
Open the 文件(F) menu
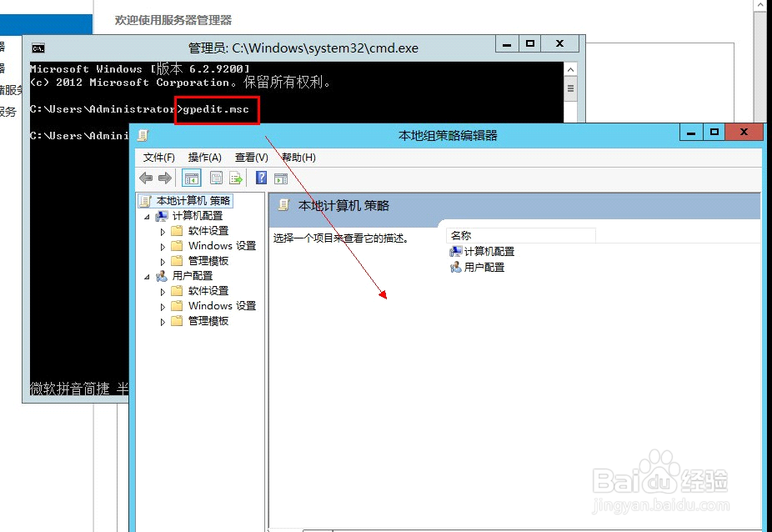pos(159,156)
